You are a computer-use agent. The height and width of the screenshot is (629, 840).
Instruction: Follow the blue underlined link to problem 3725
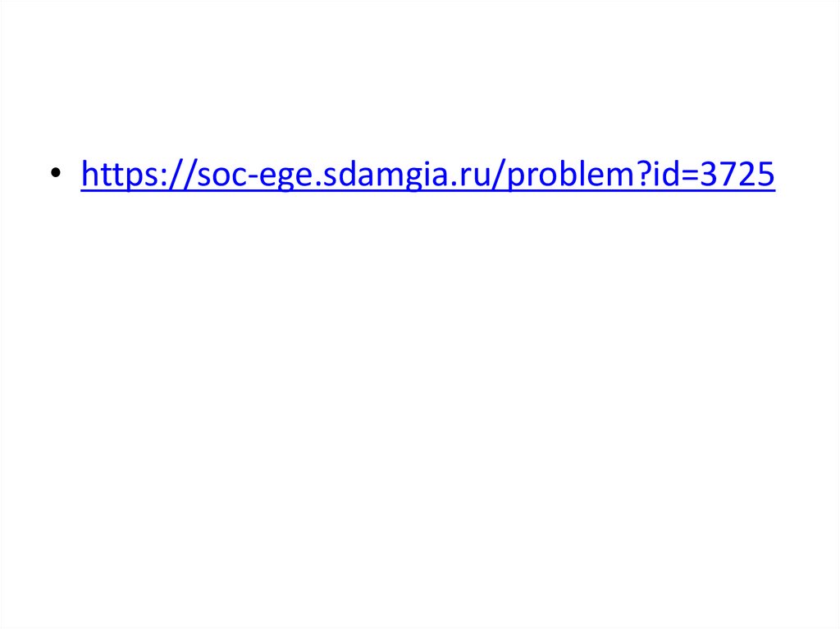(427, 175)
